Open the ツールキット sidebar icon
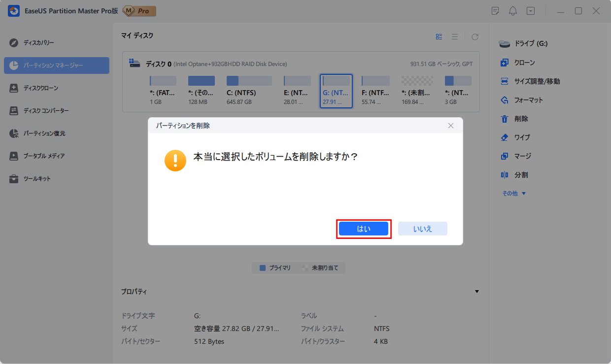This screenshot has height=364, width=611. [14, 179]
